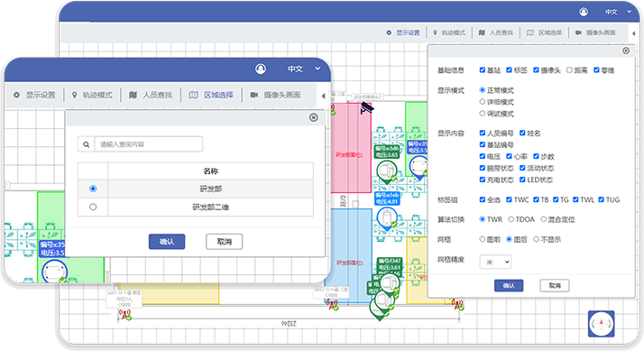Click surveillance camera icon on the map
644x351 pixels.
coord(367,108)
